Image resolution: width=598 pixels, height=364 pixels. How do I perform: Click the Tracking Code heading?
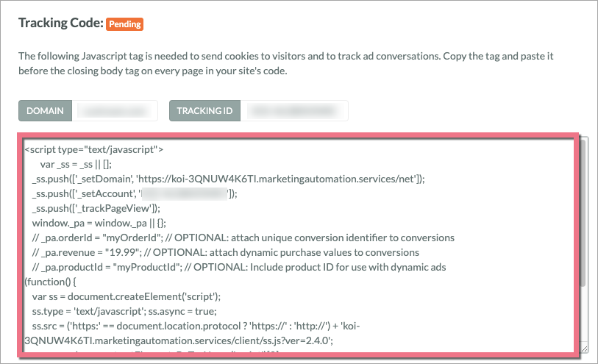click(60, 24)
